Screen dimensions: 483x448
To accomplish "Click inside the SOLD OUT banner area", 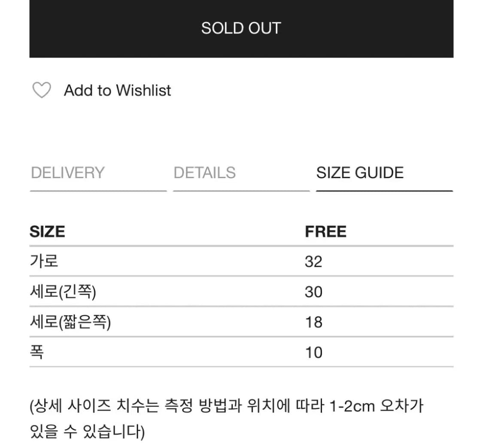I will click(x=241, y=28).
